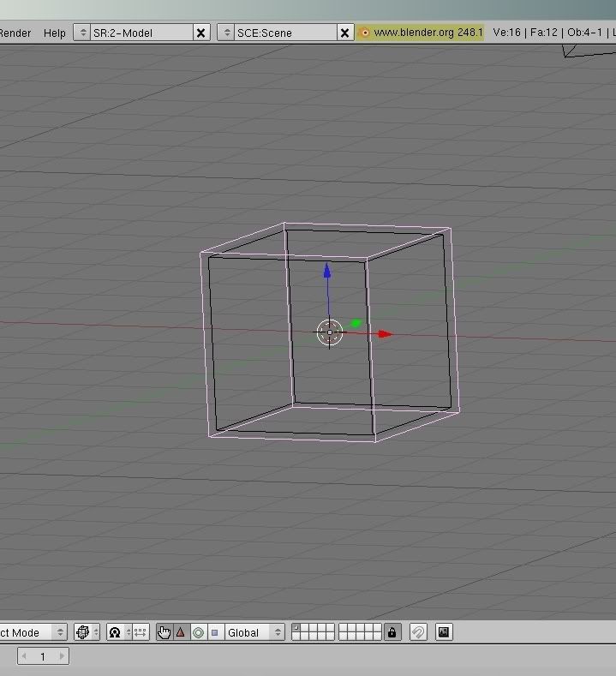This screenshot has height=676, width=616.
Task: Toggle the move object centers only button
Action: pos(141,632)
